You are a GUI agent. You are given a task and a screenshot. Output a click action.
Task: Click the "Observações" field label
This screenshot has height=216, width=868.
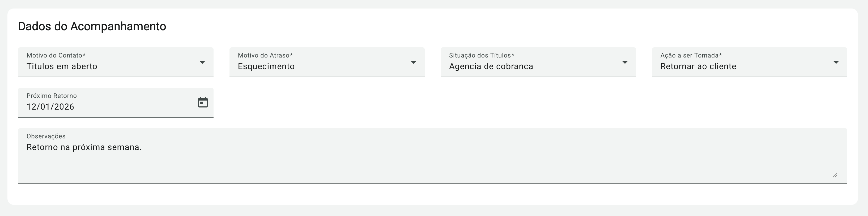tap(46, 136)
